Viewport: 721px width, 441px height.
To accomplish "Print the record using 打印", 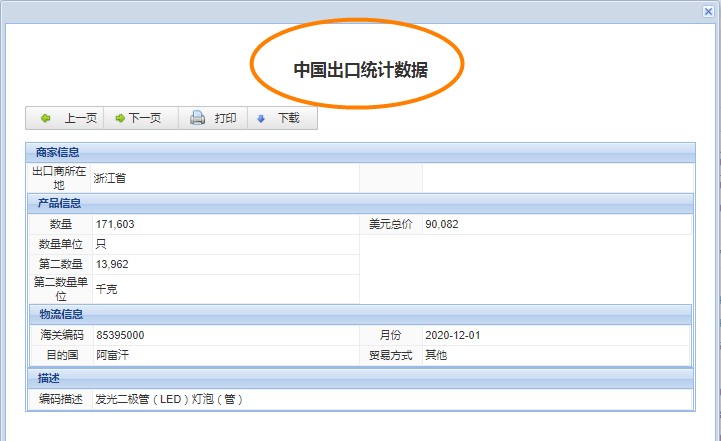I will click(213, 118).
